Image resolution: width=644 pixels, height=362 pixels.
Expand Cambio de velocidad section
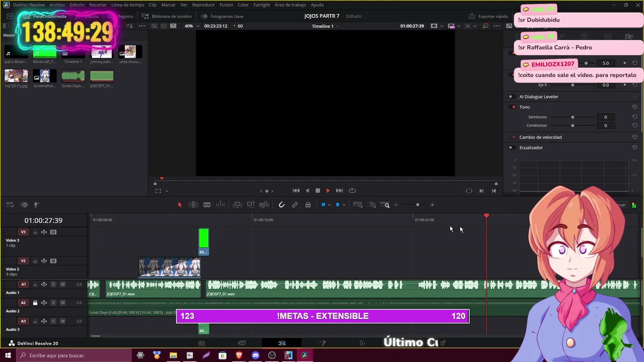click(540, 137)
